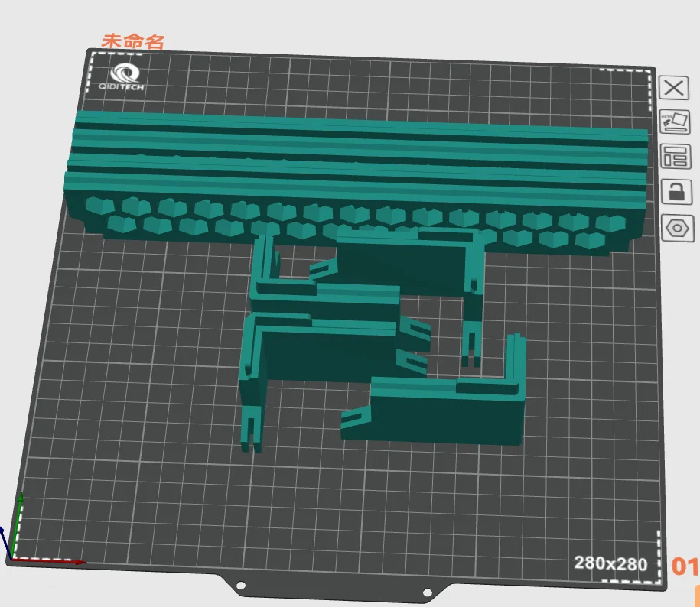Arrange objects on the plate
The image size is (700, 607).
pyautogui.click(x=676, y=157)
